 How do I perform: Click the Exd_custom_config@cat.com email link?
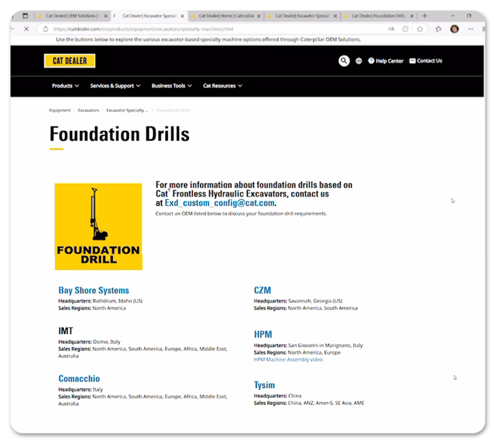219,203
